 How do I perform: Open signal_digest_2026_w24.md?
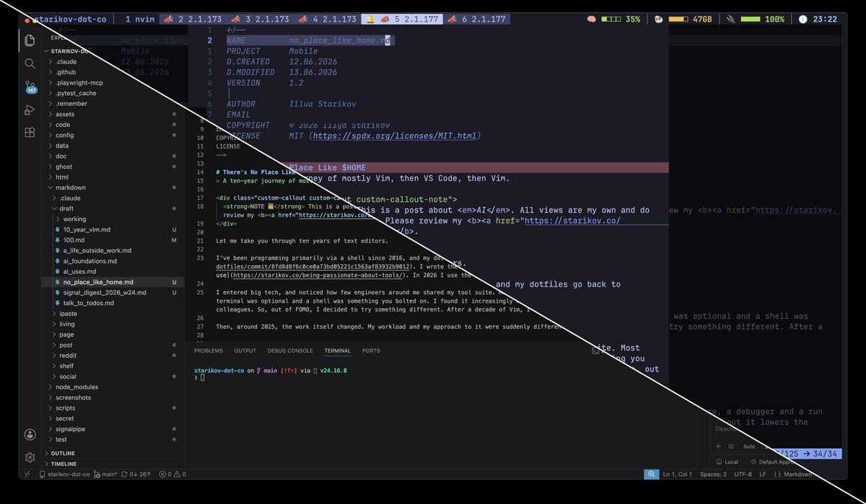[x=104, y=292]
